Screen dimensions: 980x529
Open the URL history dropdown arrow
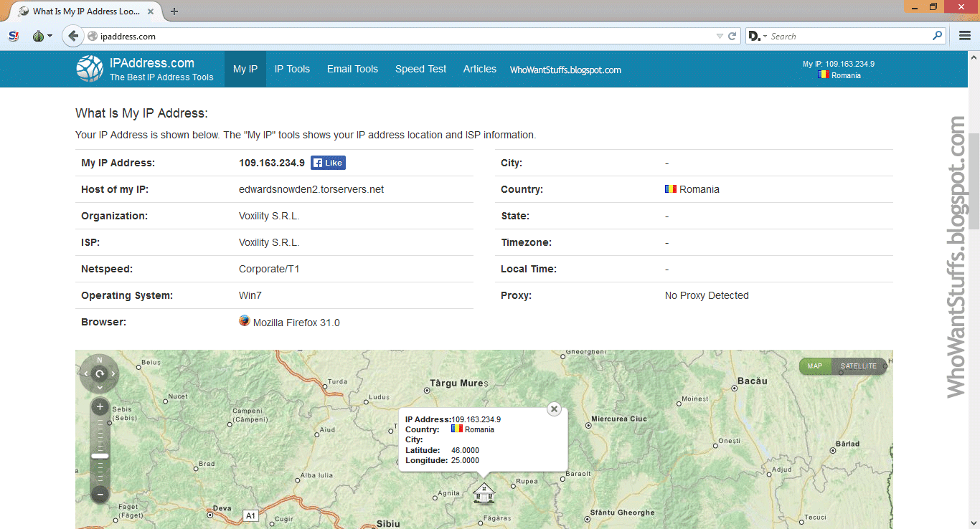coord(720,36)
